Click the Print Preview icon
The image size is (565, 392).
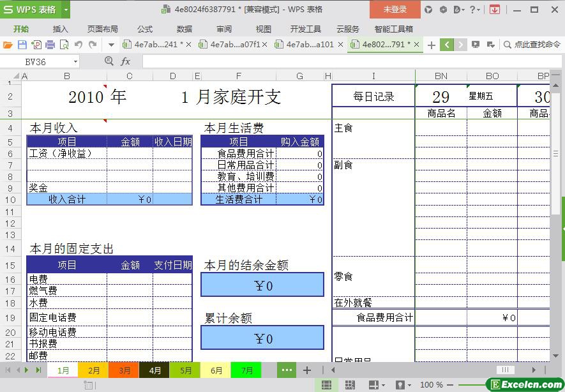[64, 45]
